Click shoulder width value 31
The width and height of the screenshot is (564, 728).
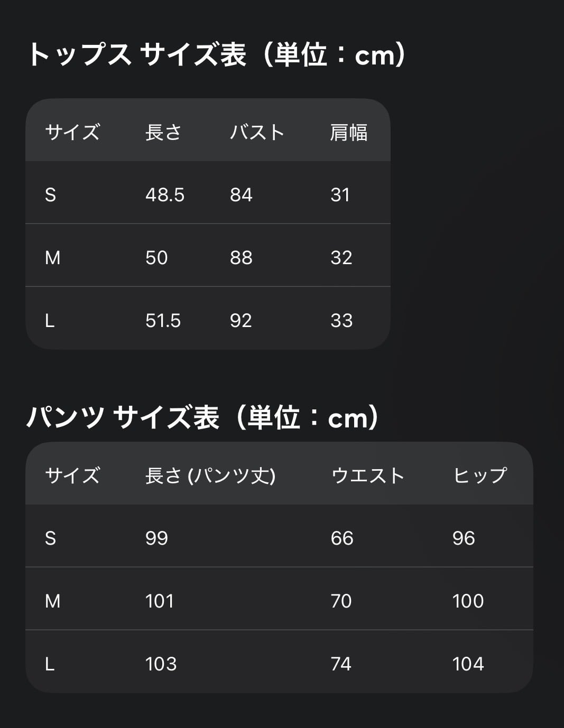pos(340,195)
